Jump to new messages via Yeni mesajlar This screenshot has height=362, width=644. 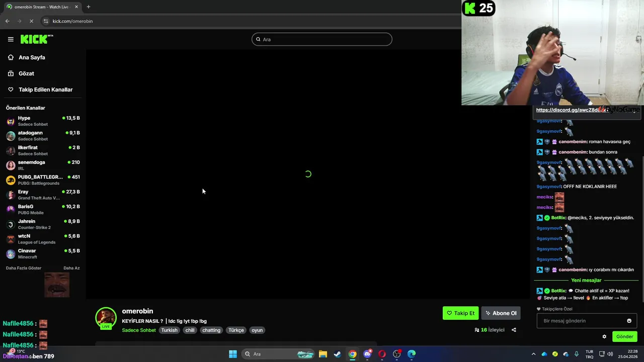point(586,280)
